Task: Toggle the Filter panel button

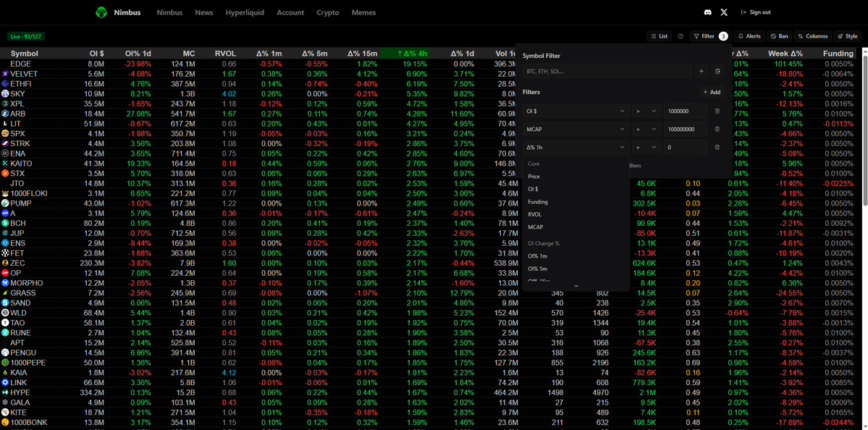Action: pos(711,36)
